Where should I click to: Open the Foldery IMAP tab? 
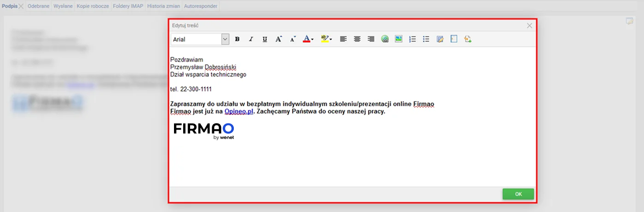coord(128,6)
